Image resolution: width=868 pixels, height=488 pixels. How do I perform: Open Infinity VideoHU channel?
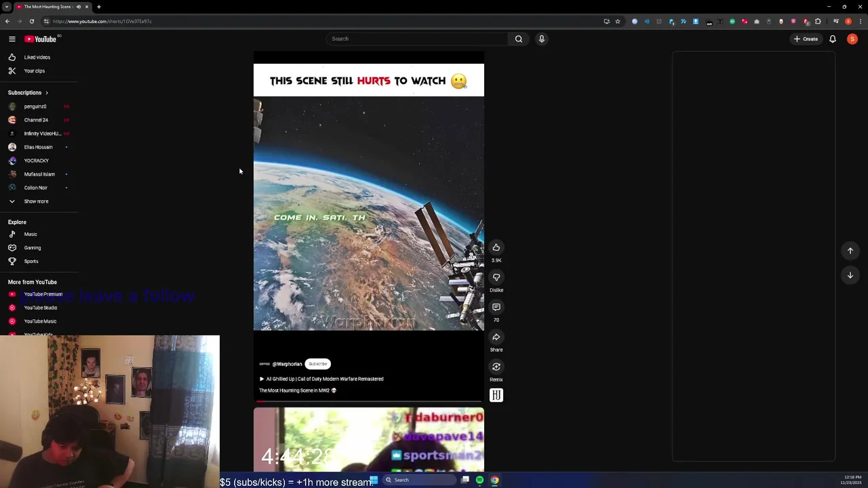tap(42, 134)
